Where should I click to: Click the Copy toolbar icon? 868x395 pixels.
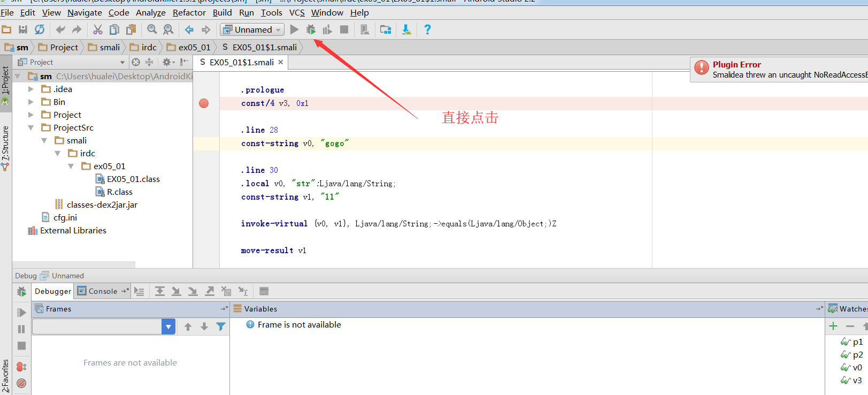pos(114,29)
